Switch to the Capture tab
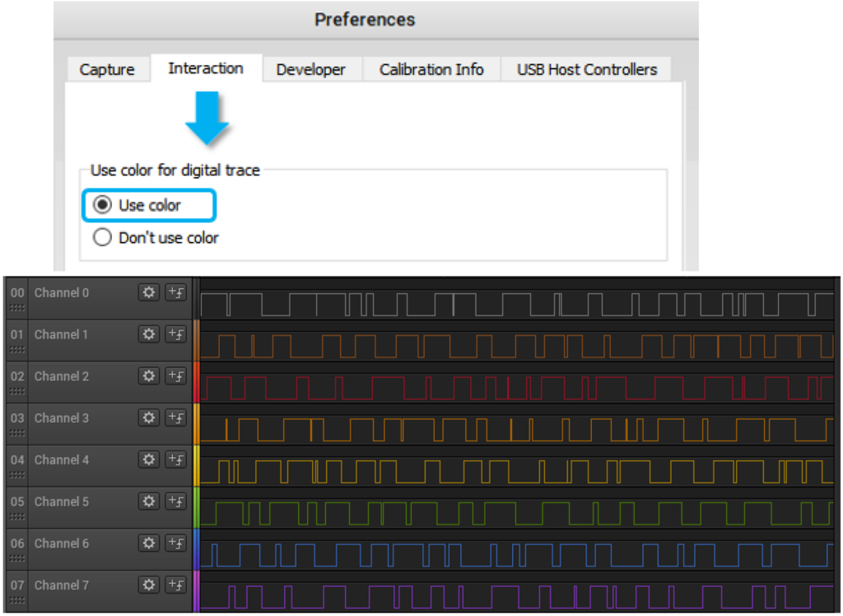 tap(106, 70)
